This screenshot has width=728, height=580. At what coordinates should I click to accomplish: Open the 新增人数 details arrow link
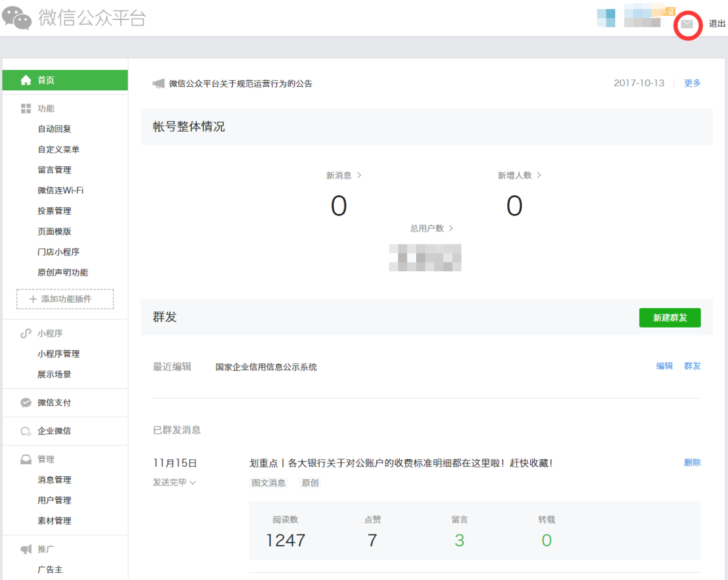click(x=520, y=175)
